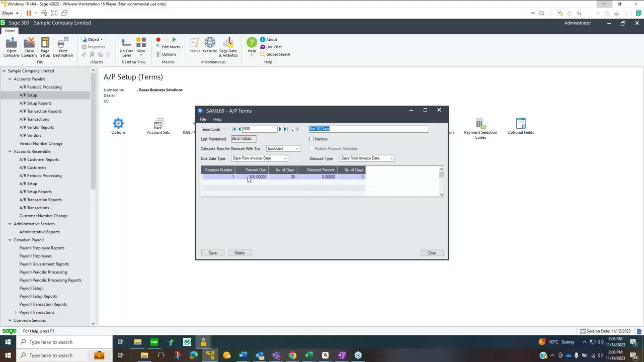Click Discount Percent cell 0.00000
This screenshot has height=362, width=644.
(x=317, y=177)
